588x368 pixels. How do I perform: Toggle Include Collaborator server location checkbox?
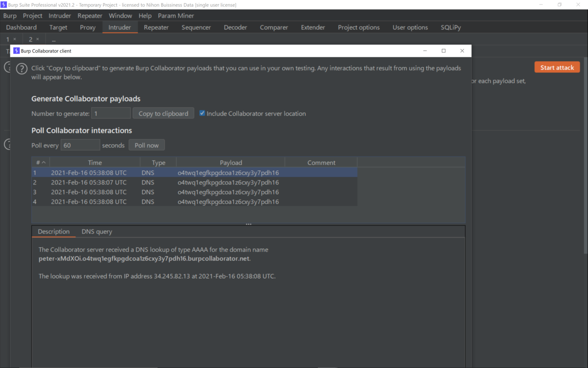coord(202,113)
